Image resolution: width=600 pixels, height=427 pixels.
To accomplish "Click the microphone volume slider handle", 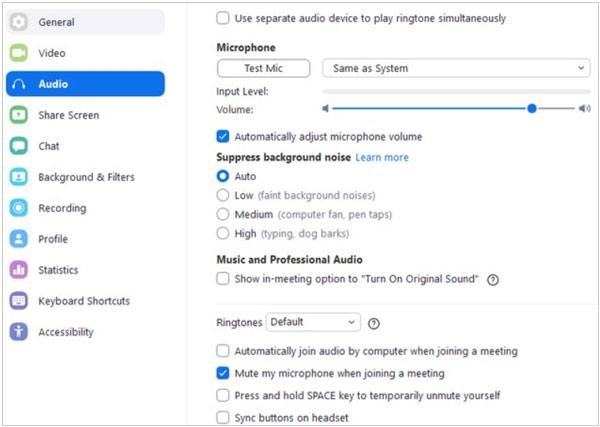I will pyautogui.click(x=532, y=109).
